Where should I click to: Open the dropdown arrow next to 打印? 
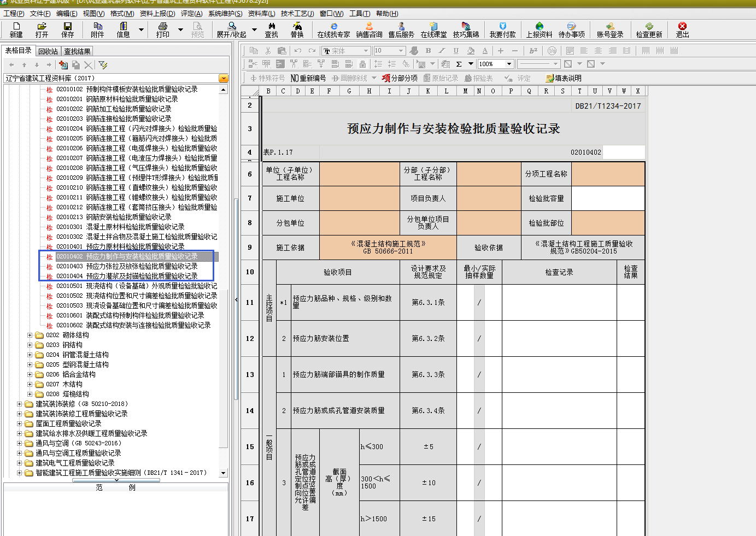[180, 30]
